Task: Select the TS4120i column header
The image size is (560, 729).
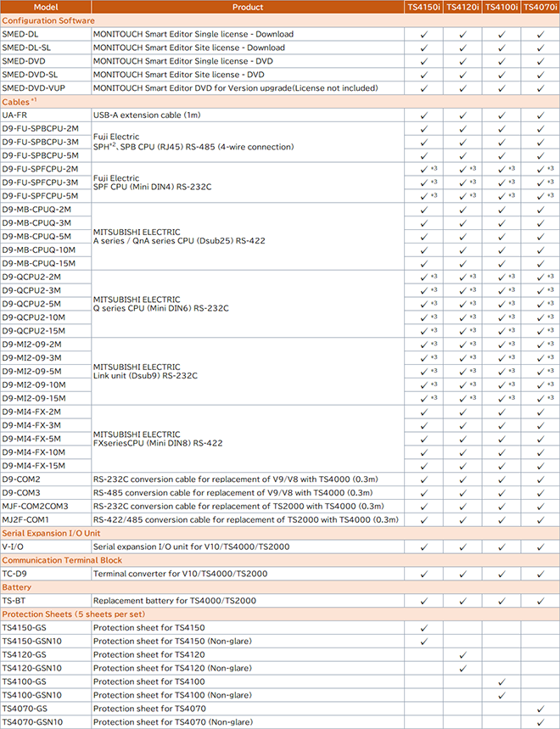Action: point(462,7)
